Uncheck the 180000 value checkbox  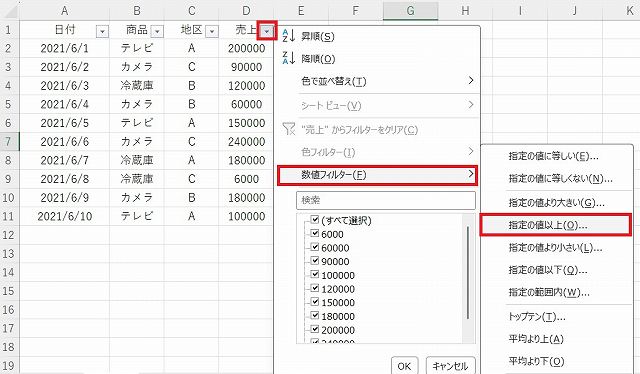pos(315,315)
